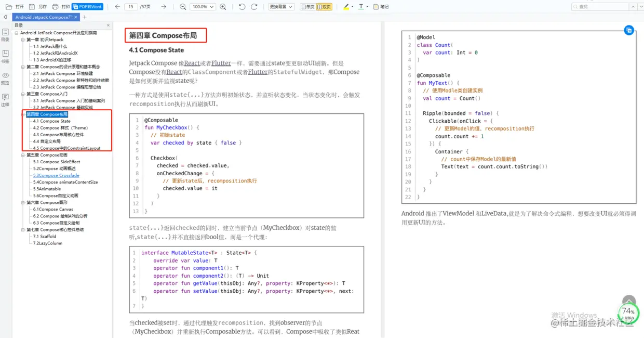
Task: Open 7.2LazyColumn outline entry
Action: [x=48, y=243]
